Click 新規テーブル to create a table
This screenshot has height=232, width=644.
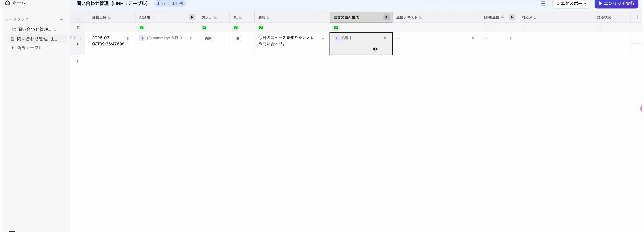tap(30, 48)
